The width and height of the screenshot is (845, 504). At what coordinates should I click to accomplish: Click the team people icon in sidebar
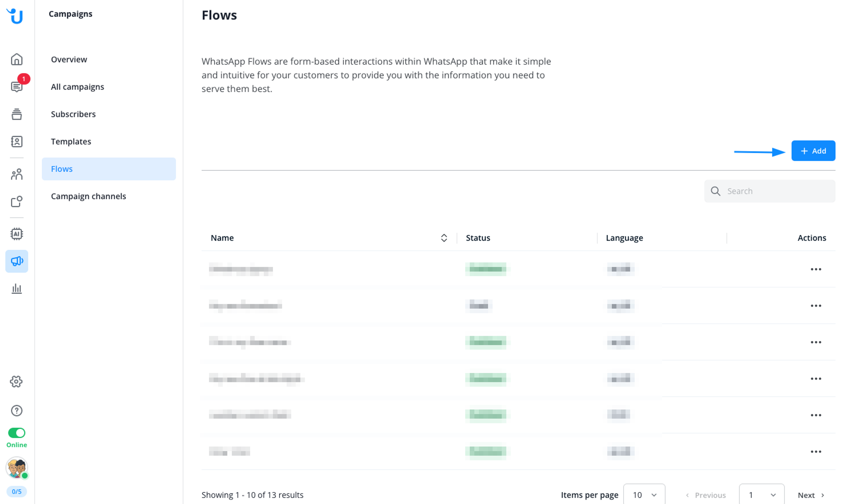click(16, 174)
